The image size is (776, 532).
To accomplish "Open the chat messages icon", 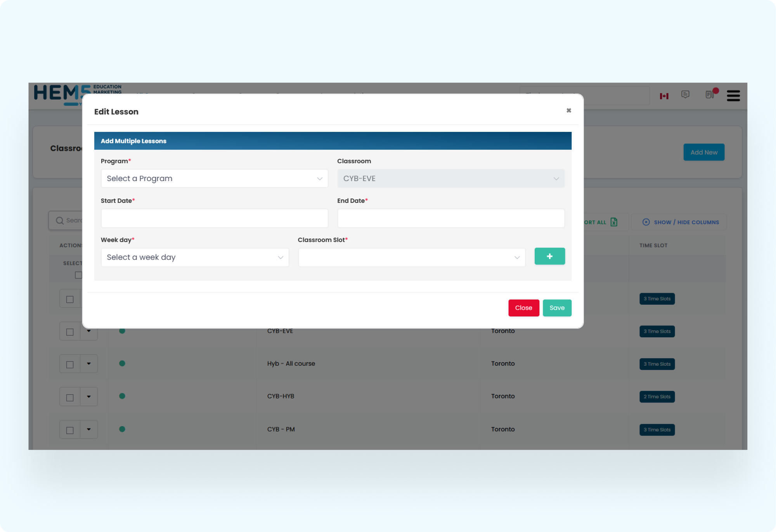I will pyautogui.click(x=686, y=95).
